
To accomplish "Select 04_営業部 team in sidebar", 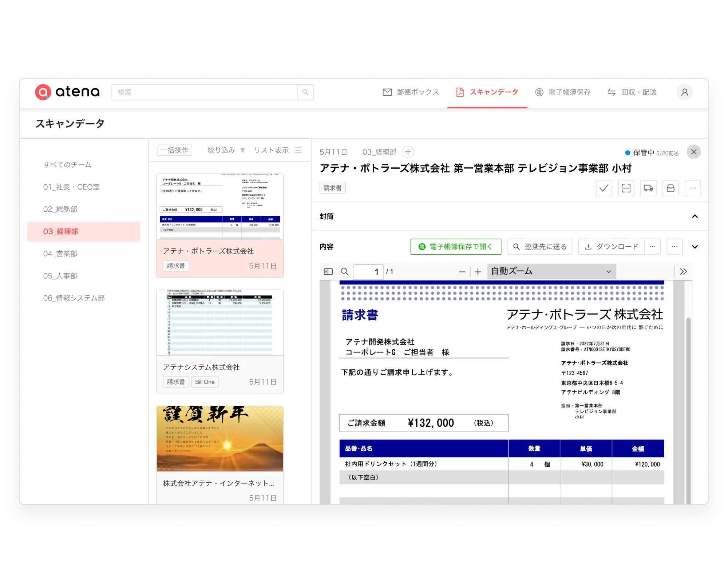I will pos(60,254).
